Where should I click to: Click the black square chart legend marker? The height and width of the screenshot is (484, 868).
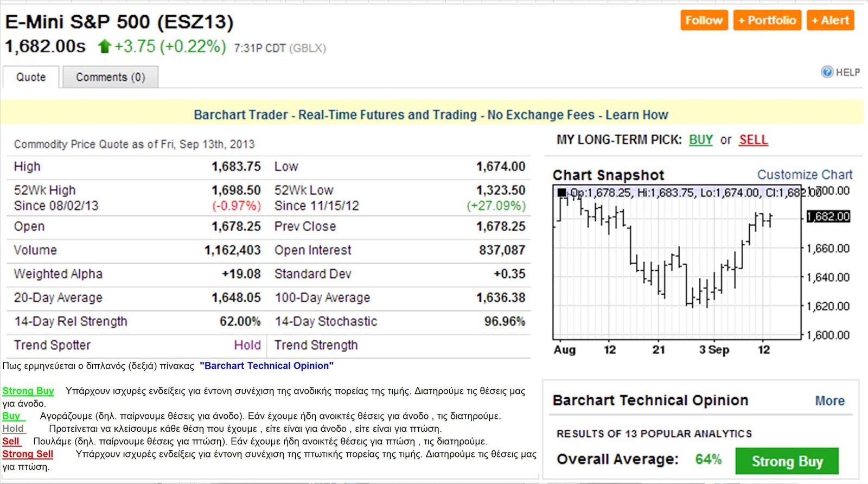561,193
